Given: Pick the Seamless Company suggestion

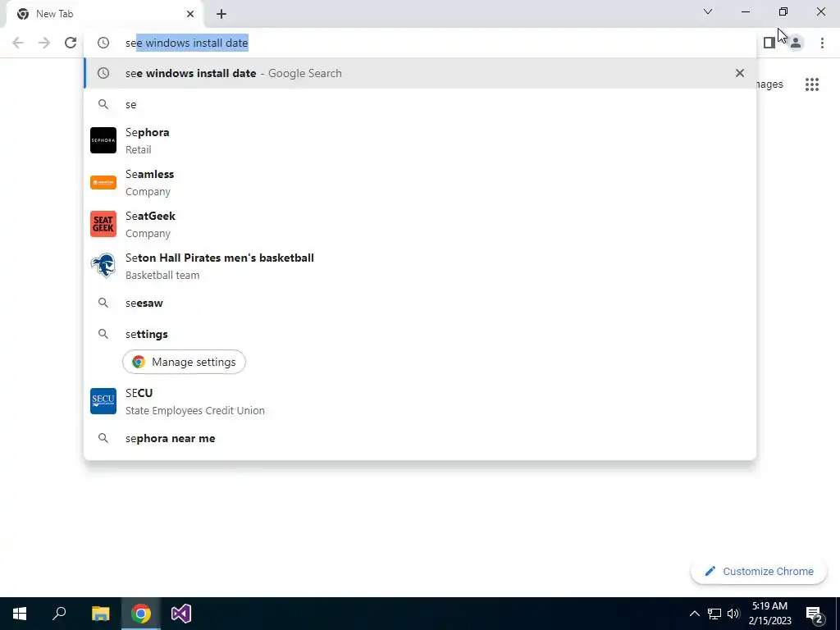Looking at the screenshot, I should (421, 182).
